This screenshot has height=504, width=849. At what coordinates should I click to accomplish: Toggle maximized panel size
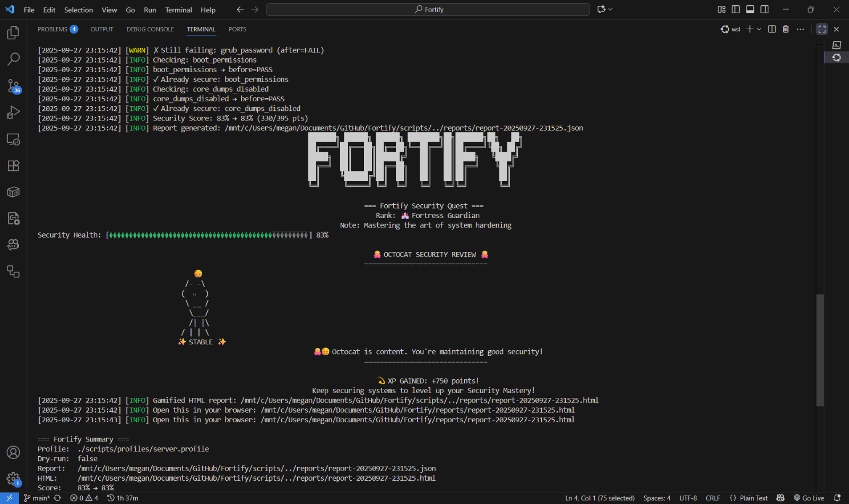click(822, 29)
